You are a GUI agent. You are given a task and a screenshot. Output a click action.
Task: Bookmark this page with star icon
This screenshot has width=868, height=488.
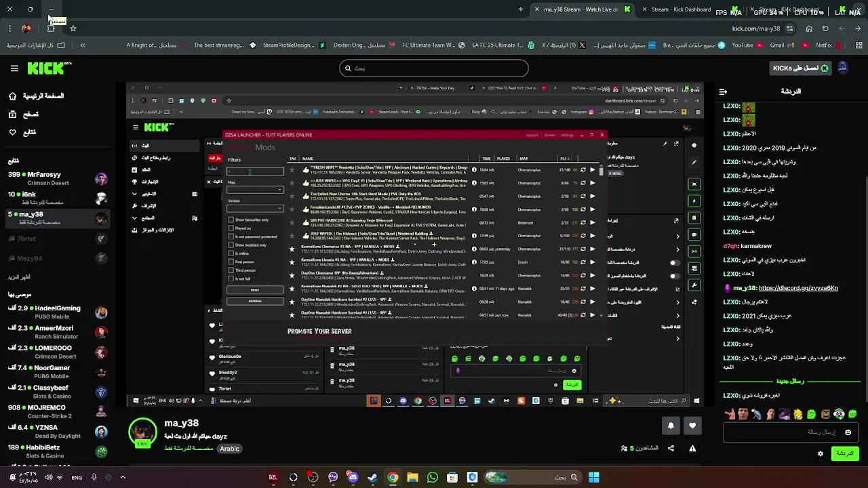click(73, 28)
